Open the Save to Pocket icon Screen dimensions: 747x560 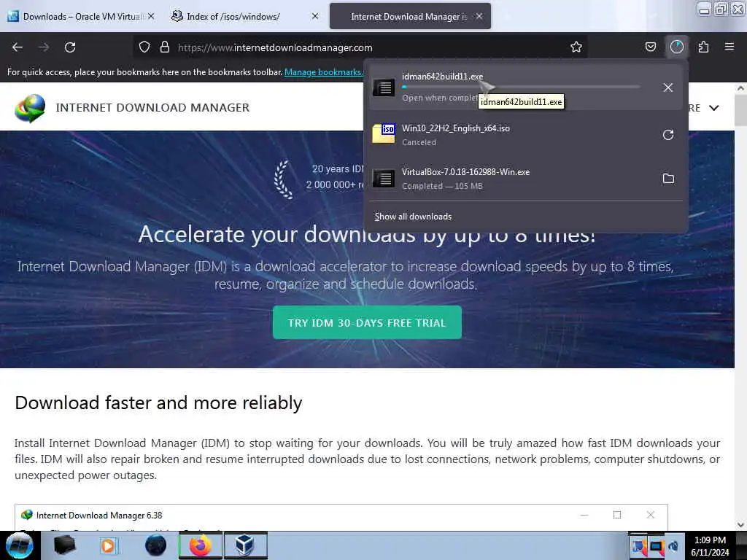tap(651, 47)
